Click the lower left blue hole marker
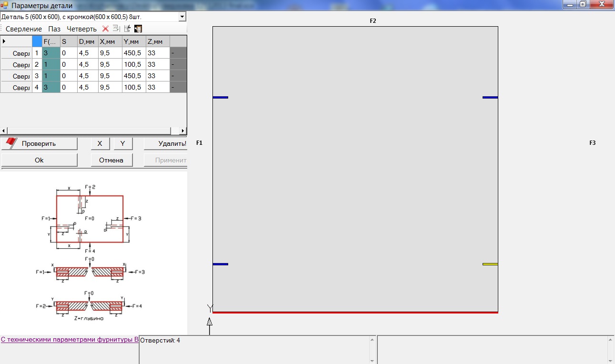 pyautogui.click(x=221, y=264)
